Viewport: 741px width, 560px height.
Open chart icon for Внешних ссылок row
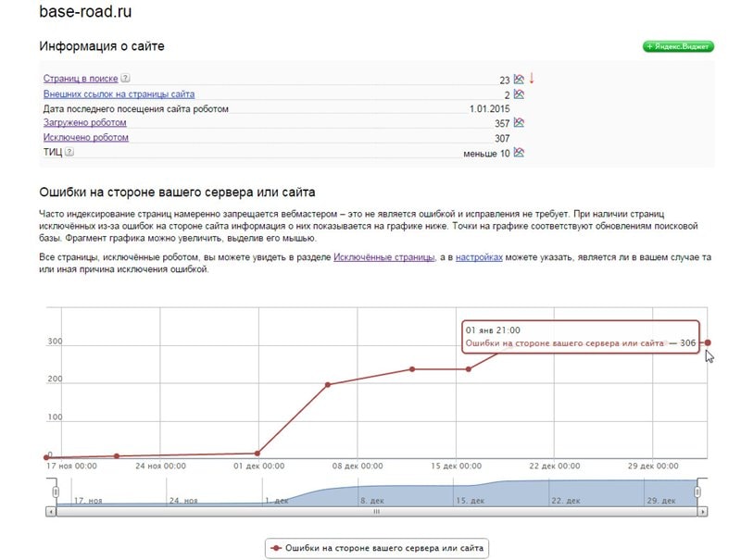[519, 94]
